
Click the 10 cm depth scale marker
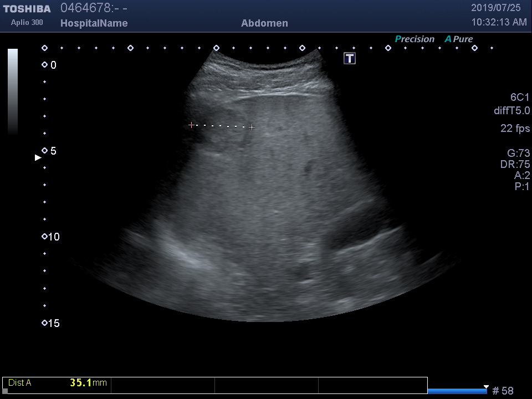point(45,237)
